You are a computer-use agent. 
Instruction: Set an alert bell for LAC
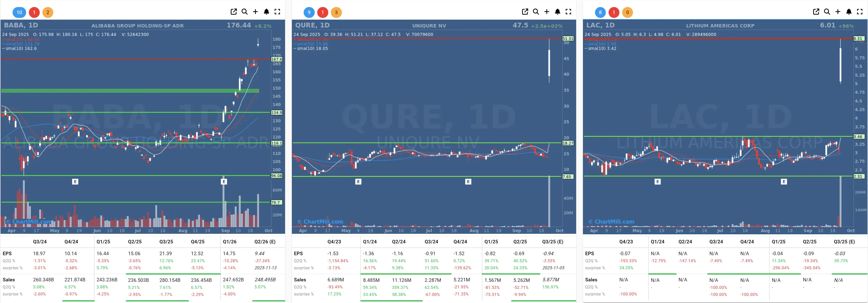click(849, 12)
